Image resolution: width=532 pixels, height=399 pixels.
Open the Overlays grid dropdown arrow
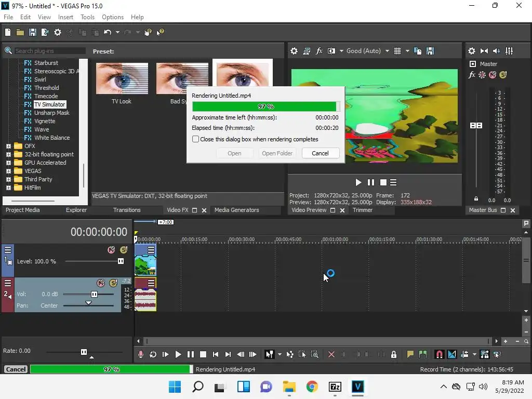(407, 51)
